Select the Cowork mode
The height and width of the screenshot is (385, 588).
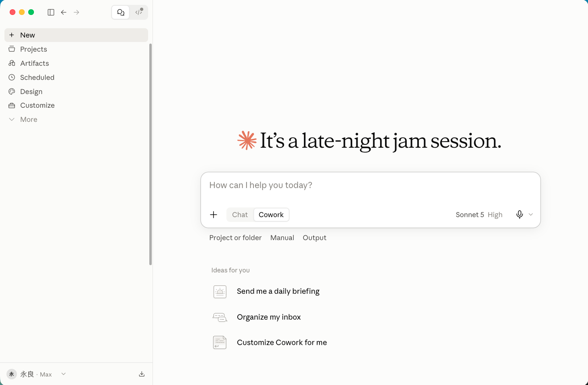point(271,215)
